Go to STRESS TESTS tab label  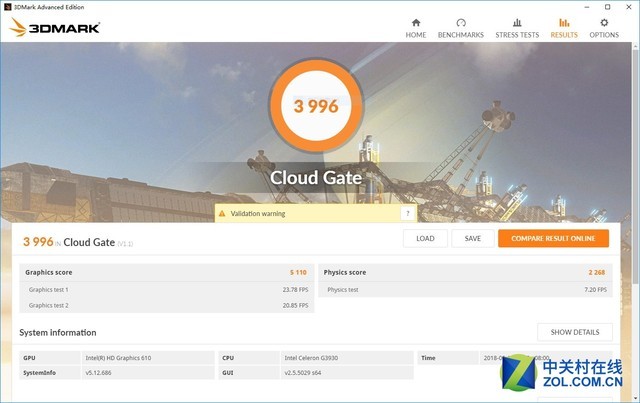coord(517,35)
